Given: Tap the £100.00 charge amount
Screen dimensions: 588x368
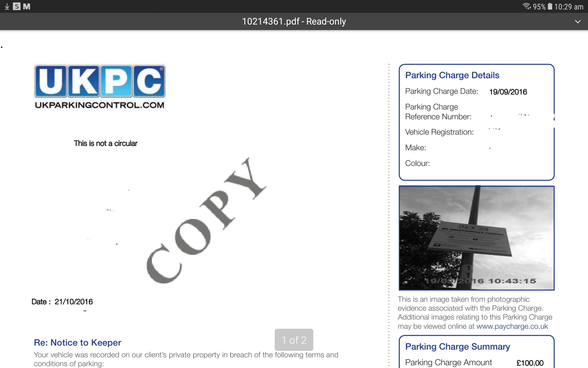Looking at the screenshot, I should click(x=530, y=363).
